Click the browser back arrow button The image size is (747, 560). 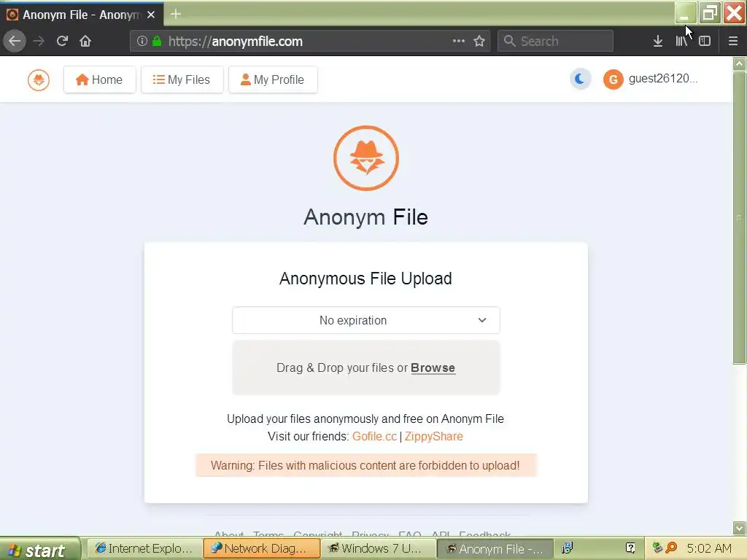(15, 41)
